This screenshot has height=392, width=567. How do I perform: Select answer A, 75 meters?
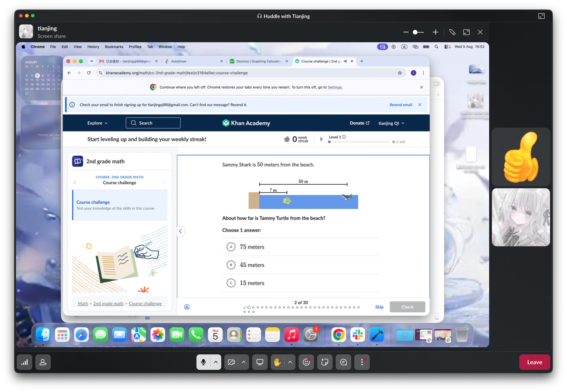(x=301, y=247)
